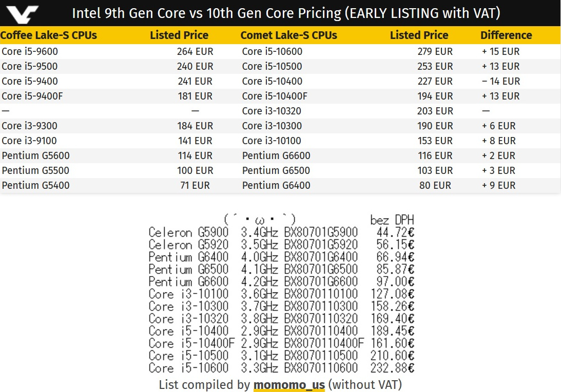This screenshot has height=392, width=561.
Task: Select the '97.00€' price in list
Action: tap(395, 282)
